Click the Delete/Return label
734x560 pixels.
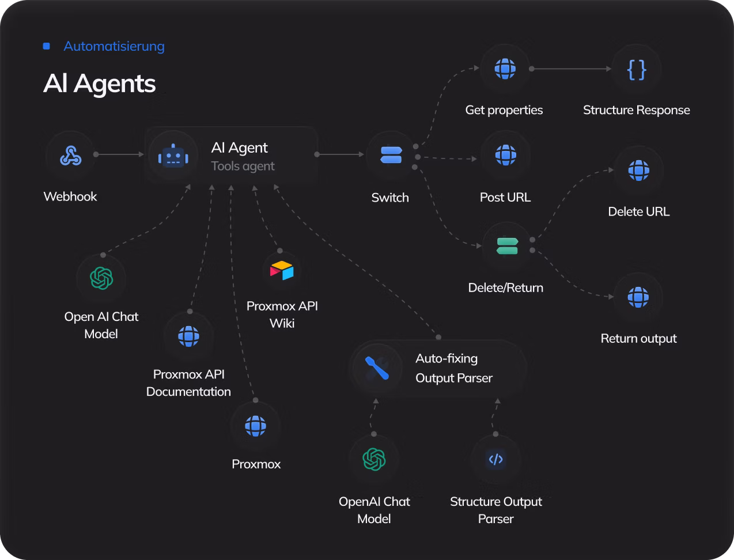click(x=506, y=287)
